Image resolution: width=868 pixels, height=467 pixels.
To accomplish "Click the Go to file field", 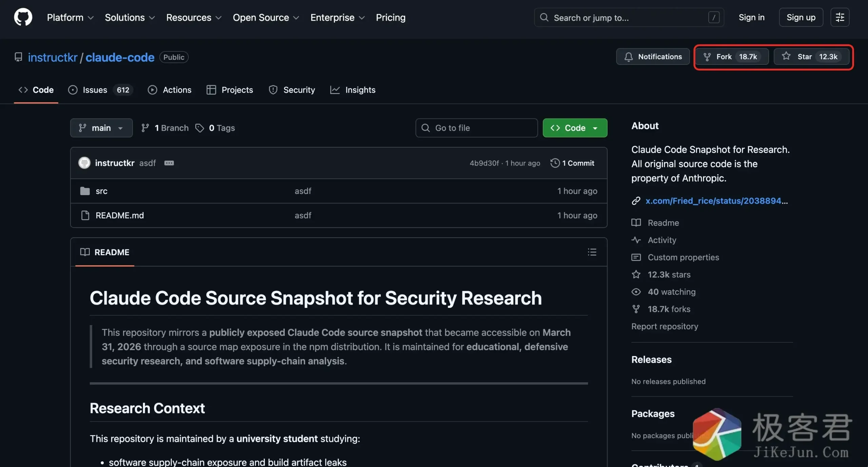I will pos(476,128).
